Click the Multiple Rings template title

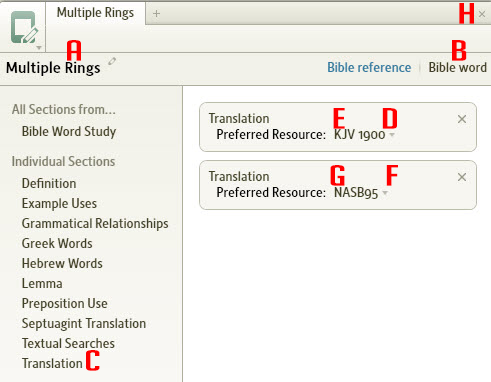[x=53, y=68]
